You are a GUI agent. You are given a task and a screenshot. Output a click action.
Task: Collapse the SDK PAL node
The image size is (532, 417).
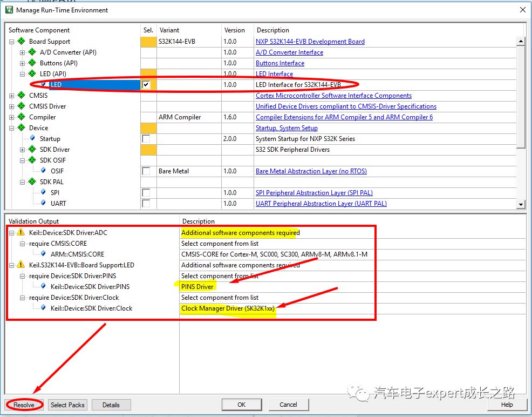pos(23,183)
